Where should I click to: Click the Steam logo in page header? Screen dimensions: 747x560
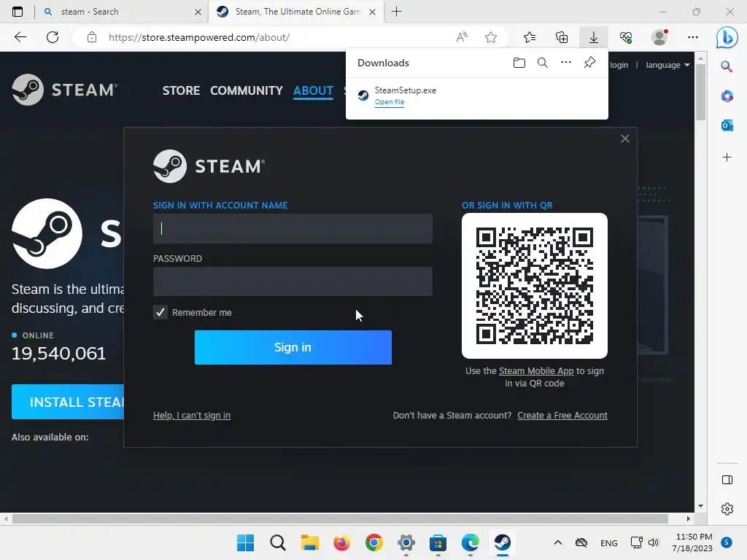(64, 90)
